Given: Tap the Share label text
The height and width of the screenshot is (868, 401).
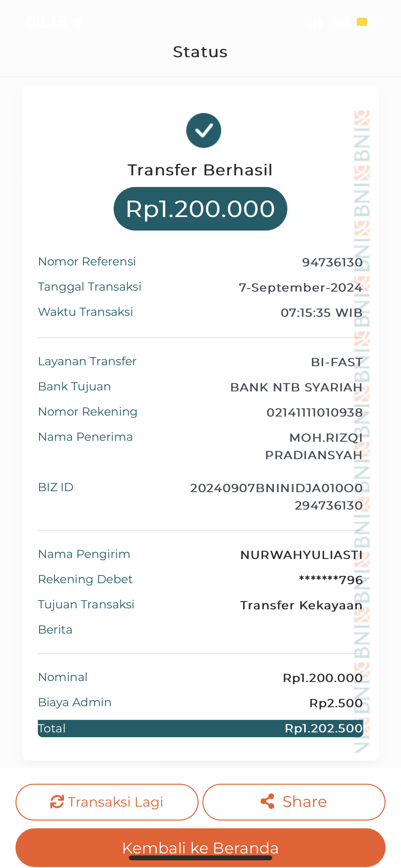Looking at the screenshot, I should (305, 801).
